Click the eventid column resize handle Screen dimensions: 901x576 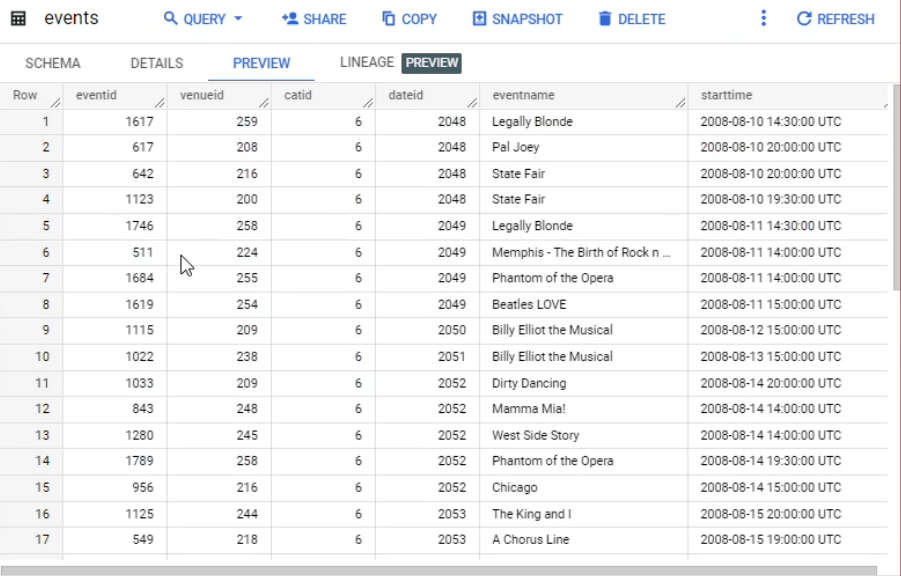point(160,103)
